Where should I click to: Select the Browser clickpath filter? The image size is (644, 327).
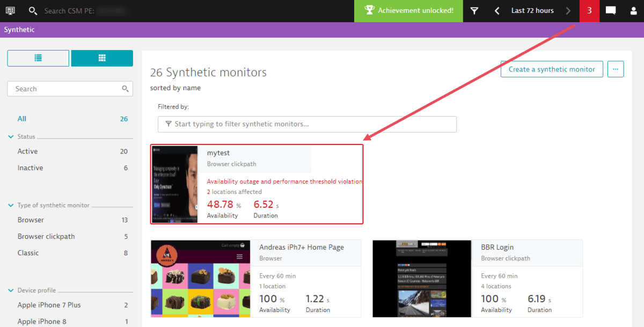point(46,236)
